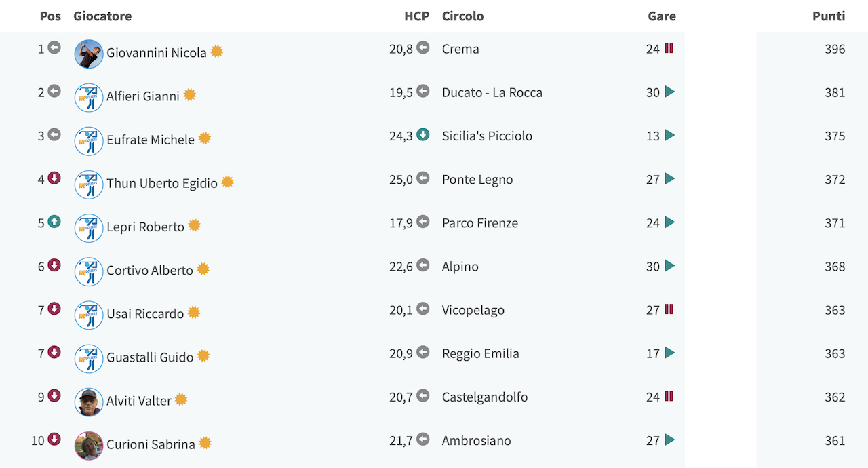Click the gold star badge beside Alfieri Gianni
Screen dimensions: 868x468
click(190, 95)
